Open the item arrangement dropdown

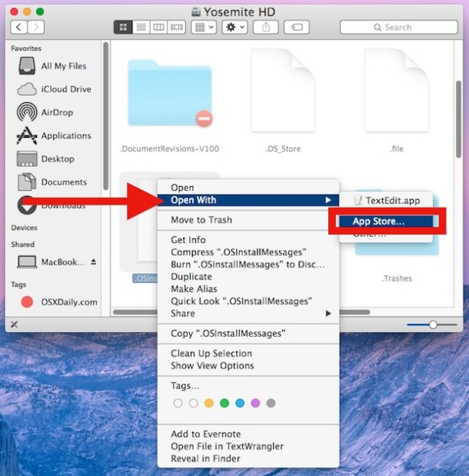pos(204,28)
